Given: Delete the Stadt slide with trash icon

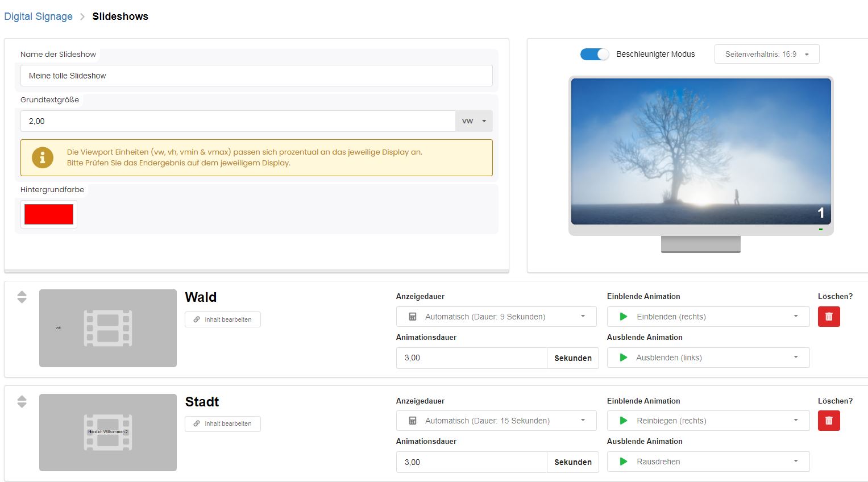Looking at the screenshot, I should [828, 421].
